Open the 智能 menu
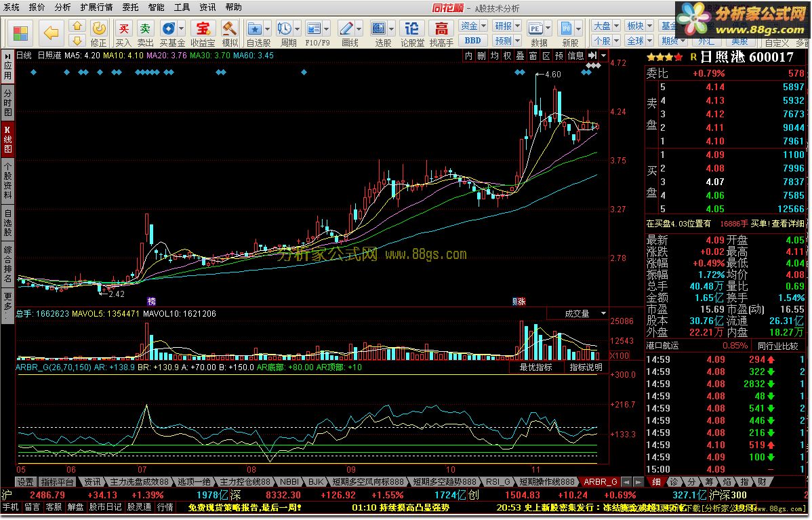Screen dimensions: 812x520 click(x=156, y=7)
